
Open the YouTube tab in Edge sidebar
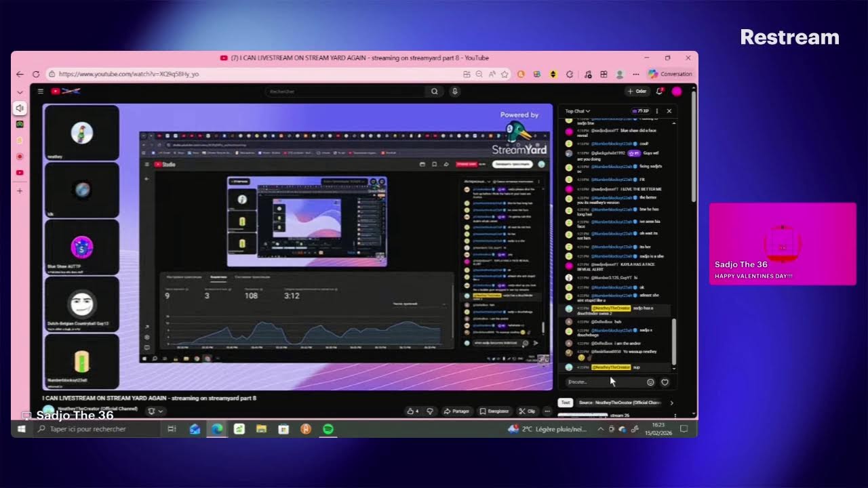(20, 173)
